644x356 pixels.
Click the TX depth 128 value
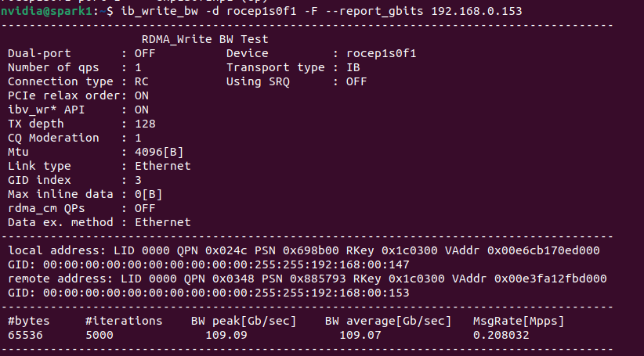point(145,124)
